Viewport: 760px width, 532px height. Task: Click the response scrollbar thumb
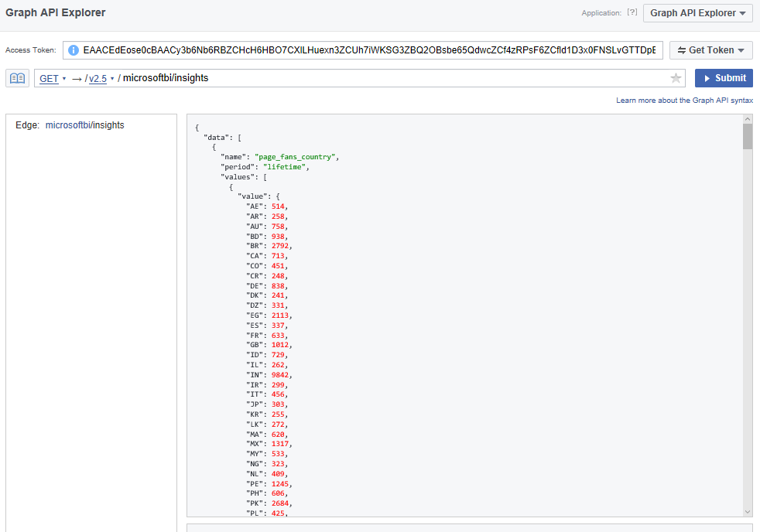(748, 137)
